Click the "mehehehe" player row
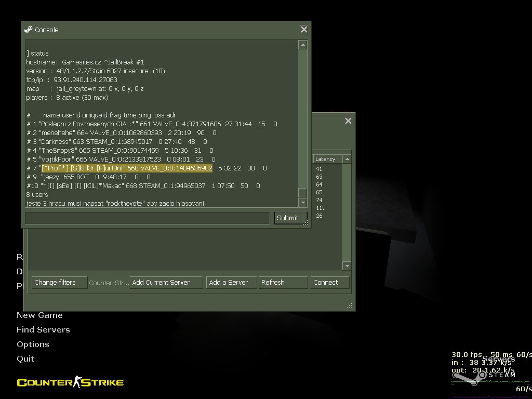The height and width of the screenshot is (399, 532). click(121, 133)
